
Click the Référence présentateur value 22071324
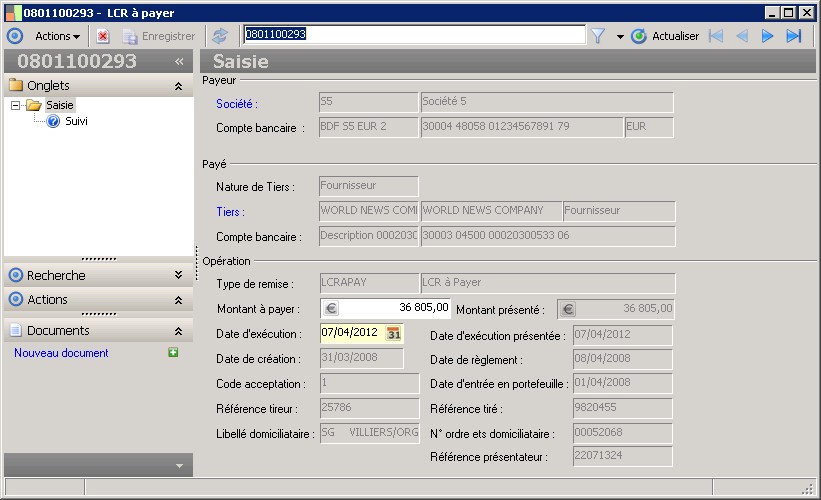pyautogui.click(x=623, y=455)
